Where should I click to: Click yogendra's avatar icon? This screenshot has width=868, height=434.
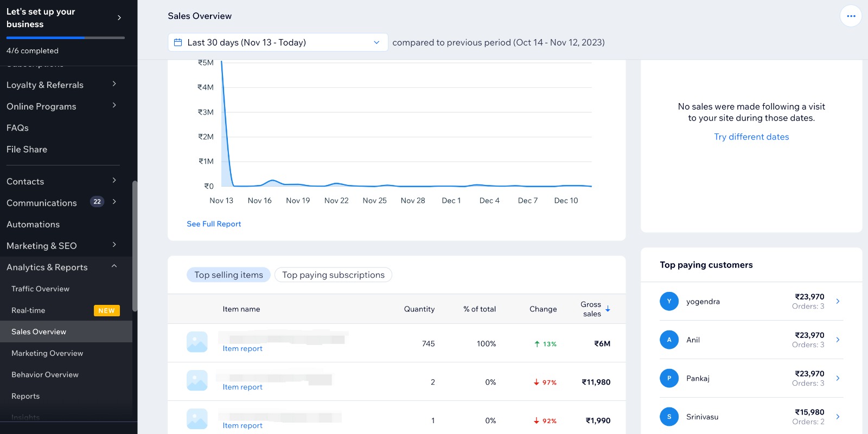click(x=669, y=301)
